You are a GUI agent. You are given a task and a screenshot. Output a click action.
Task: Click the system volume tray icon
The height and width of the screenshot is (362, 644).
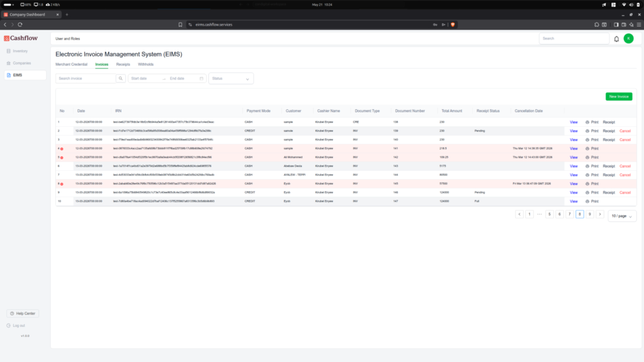pos(631,4)
